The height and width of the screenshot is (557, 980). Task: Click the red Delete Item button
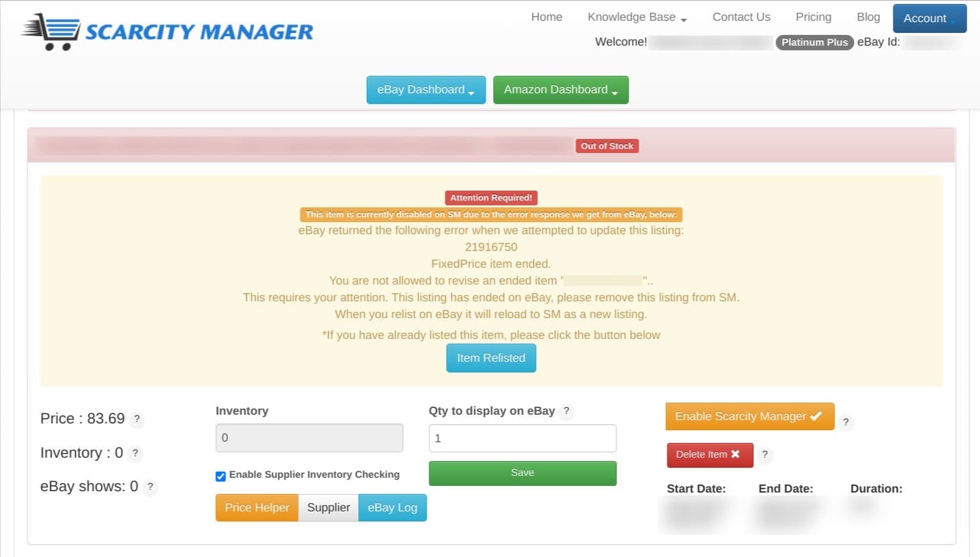[x=710, y=455]
